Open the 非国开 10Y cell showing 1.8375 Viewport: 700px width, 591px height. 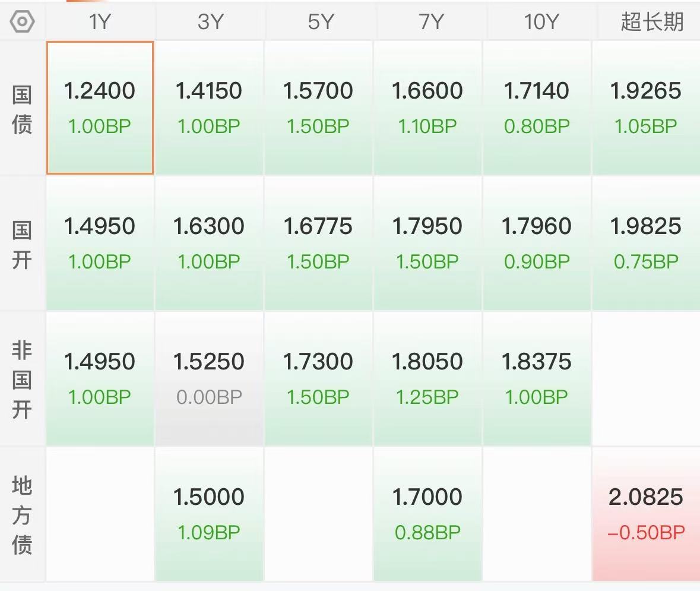(537, 379)
